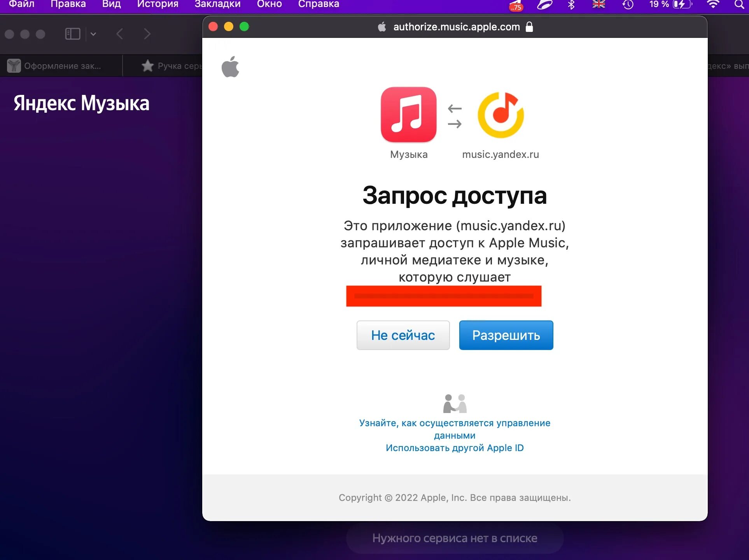The image size is (749, 560).
Task: Click Нужного сервиса нет в списке button
Action: coord(455,538)
